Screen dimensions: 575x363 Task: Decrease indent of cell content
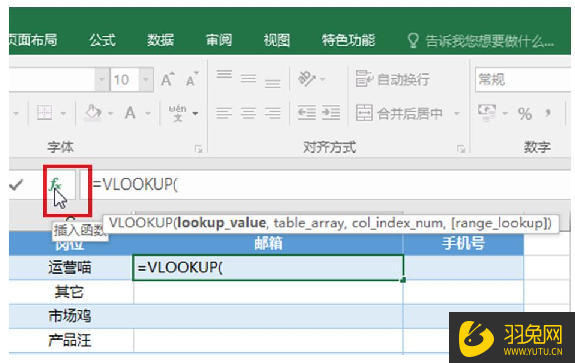pos(307,113)
